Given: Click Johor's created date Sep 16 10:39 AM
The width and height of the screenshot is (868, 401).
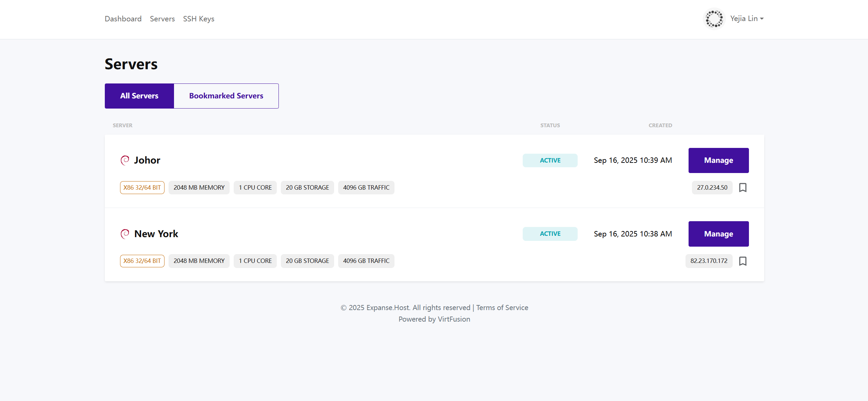Looking at the screenshot, I should pos(633,160).
